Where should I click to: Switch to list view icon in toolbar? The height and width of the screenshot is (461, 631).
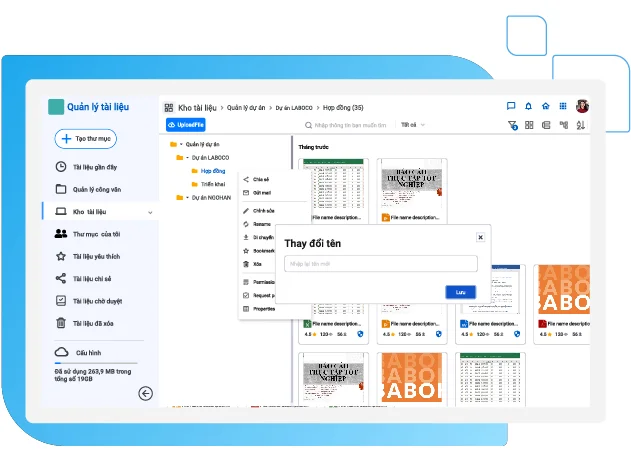coord(546,125)
